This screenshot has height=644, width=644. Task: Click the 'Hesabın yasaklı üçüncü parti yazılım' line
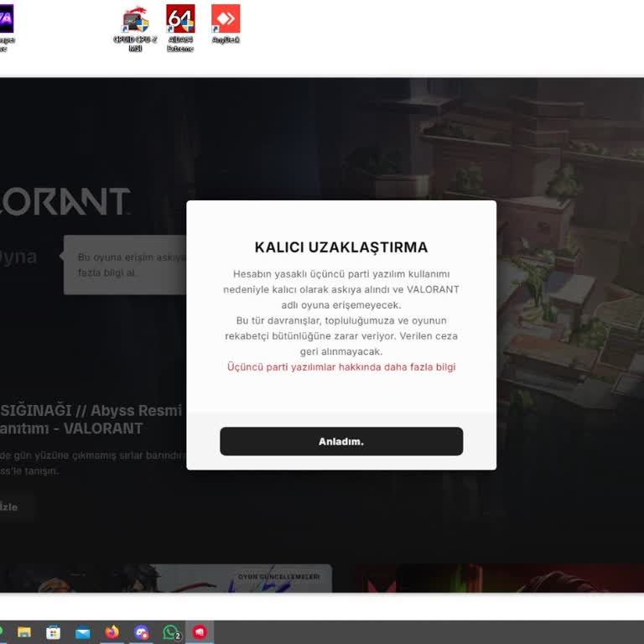[341, 274]
